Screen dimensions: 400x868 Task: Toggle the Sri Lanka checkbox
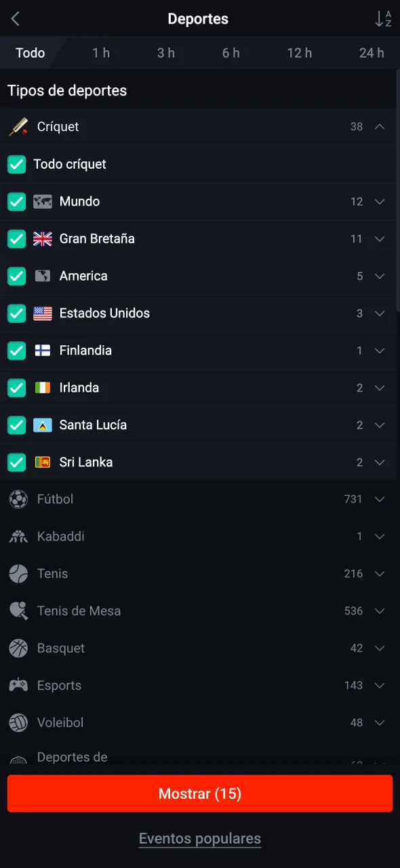tap(16, 462)
